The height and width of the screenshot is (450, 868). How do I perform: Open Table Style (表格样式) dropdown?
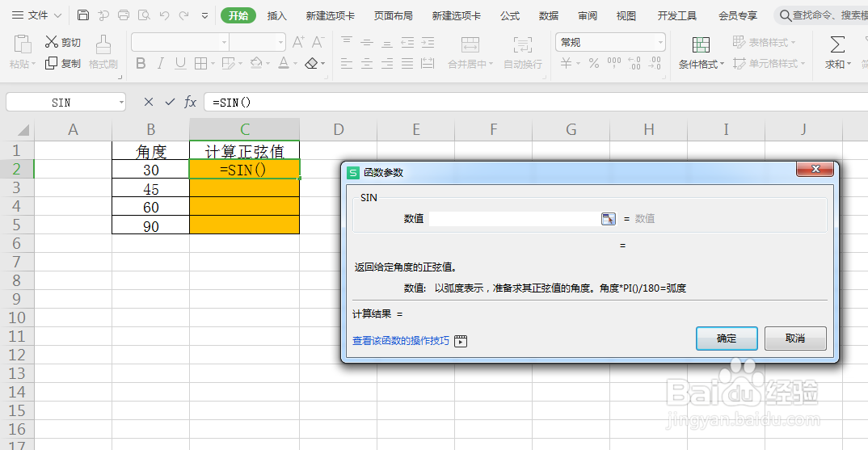click(x=764, y=42)
